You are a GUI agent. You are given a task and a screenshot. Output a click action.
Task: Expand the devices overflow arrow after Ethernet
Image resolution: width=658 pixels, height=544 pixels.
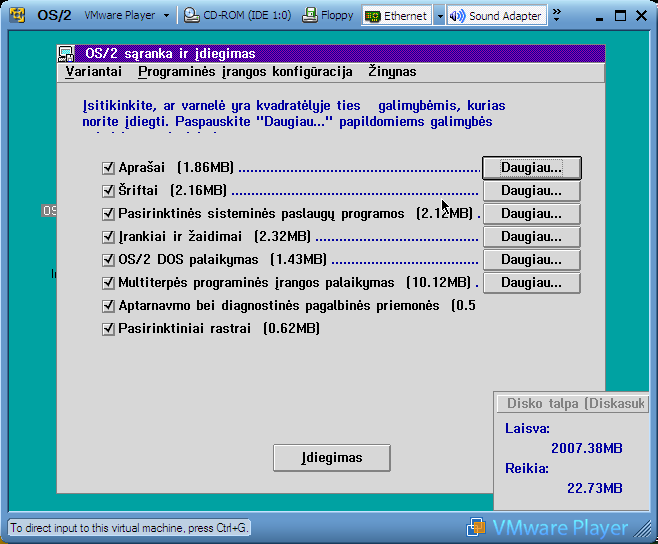coord(439,16)
